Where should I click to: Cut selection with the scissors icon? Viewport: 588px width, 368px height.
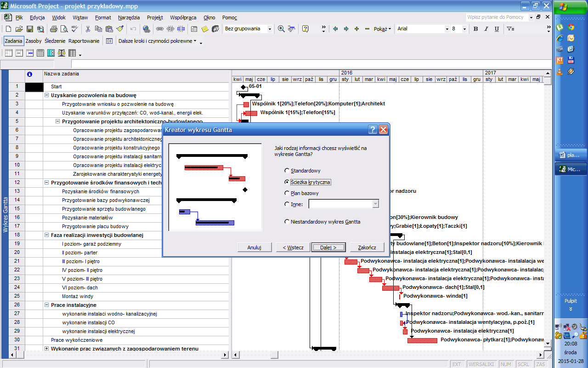pyautogui.click(x=88, y=29)
